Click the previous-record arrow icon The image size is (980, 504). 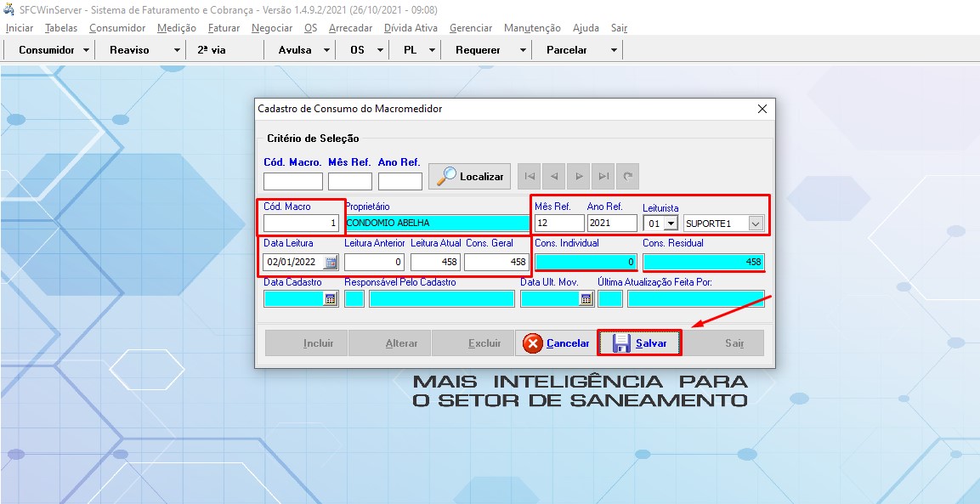(x=554, y=176)
